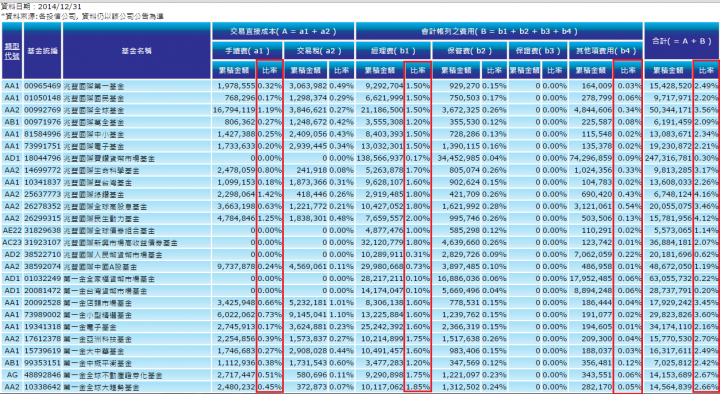Select fund ID 38592074

tap(42, 266)
